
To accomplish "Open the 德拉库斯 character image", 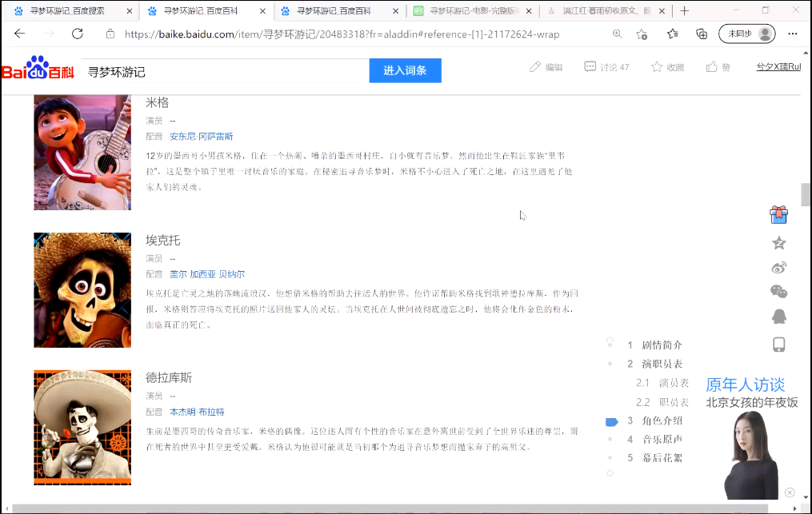I will (82, 428).
